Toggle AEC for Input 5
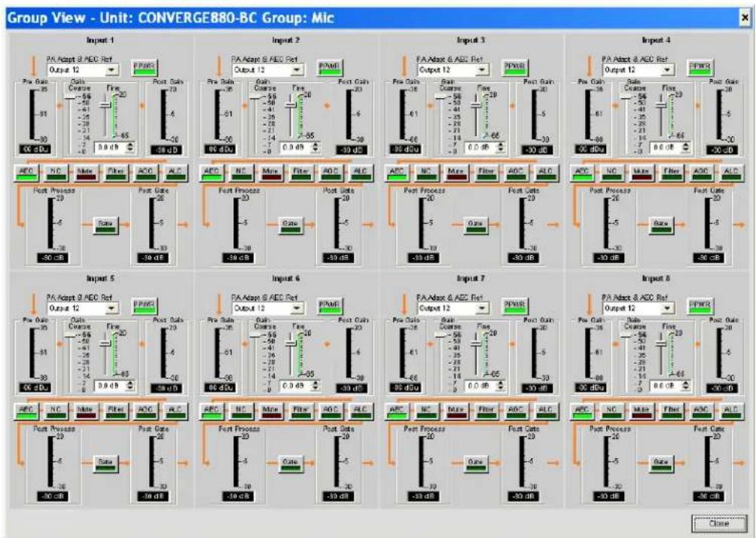The image size is (756, 538). tap(26, 411)
